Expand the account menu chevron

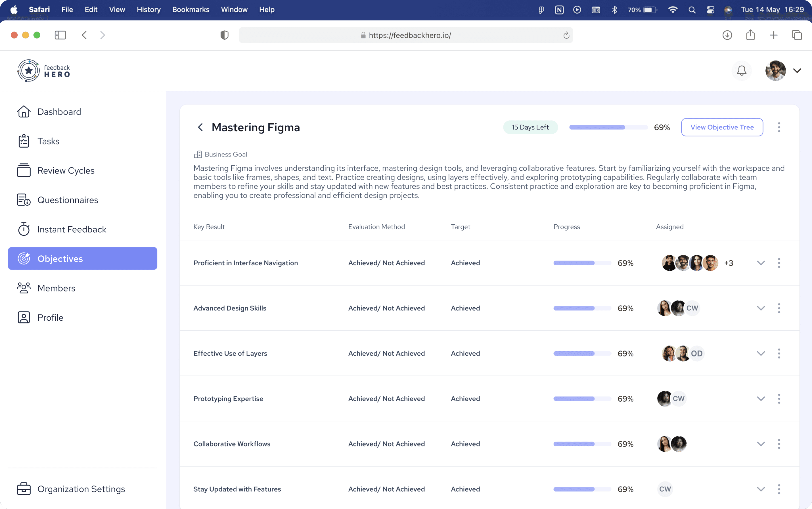[x=797, y=71]
